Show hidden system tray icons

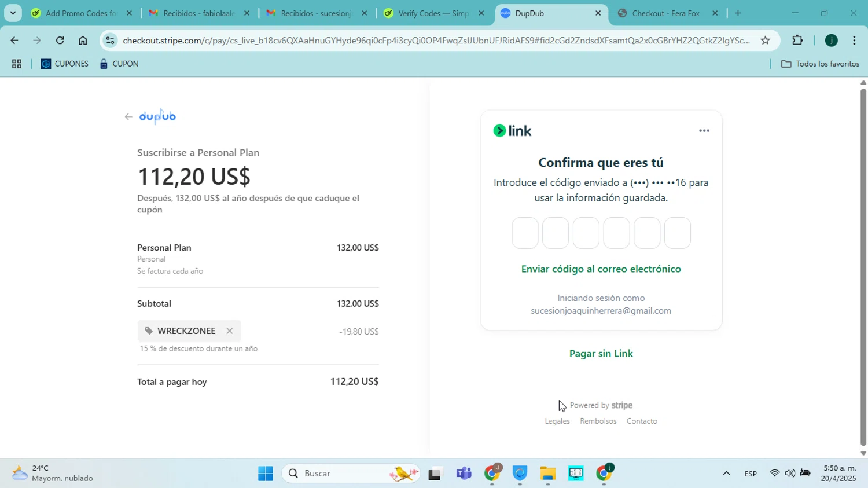(x=726, y=474)
